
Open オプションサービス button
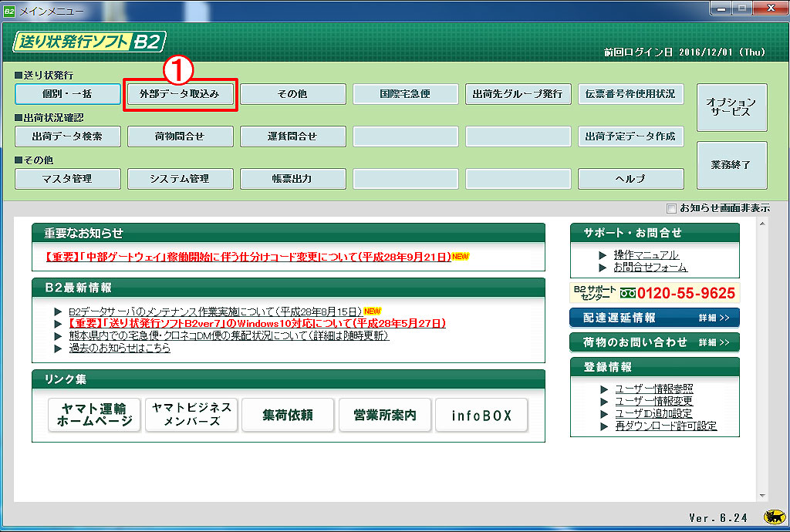(731, 107)
